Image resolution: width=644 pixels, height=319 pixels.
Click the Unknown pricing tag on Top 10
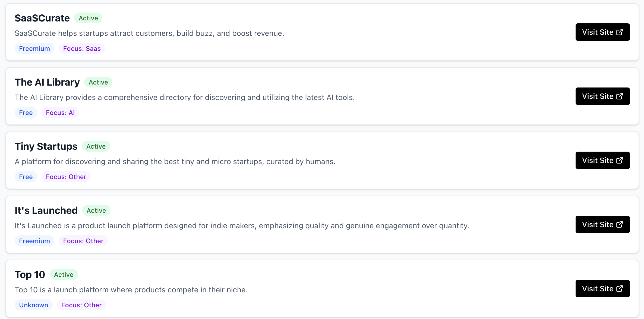[x=34, y=305]
